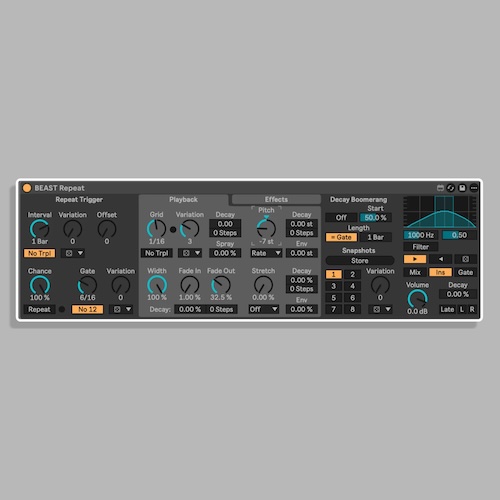Select forward playback direction arrow
Image resolution: width=500 pixels, height=500 pixels.
pos(415,259)
